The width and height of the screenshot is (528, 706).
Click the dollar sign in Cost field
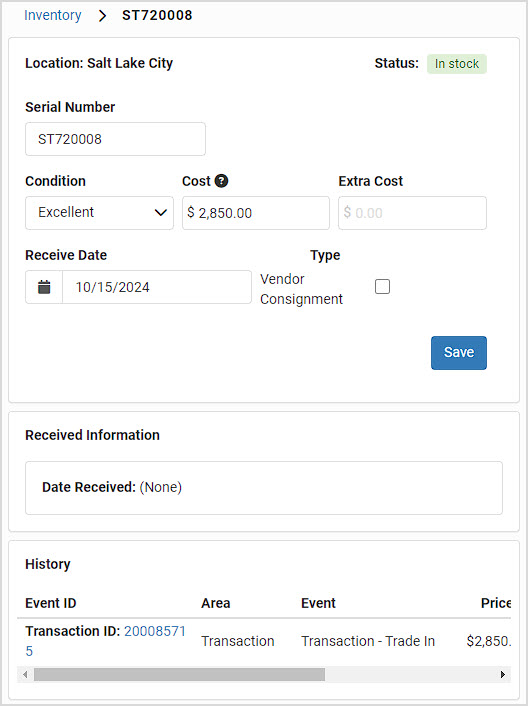191,213
